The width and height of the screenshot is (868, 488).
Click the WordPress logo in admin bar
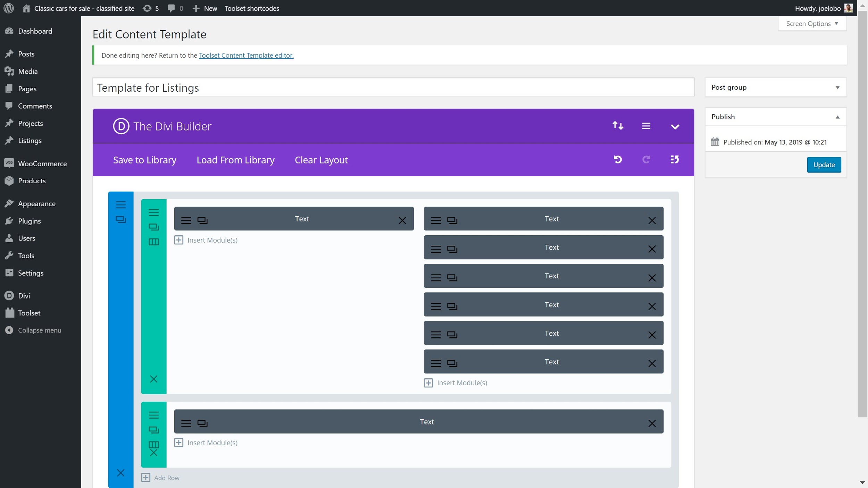pyautogui.click(x=9, y=8)
